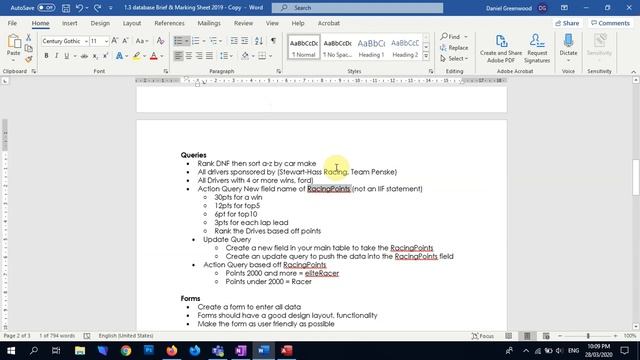The height and width of the screenshot is (360, 640).
Task: Click the Redo arrow
Action: (x=98, y=8)
